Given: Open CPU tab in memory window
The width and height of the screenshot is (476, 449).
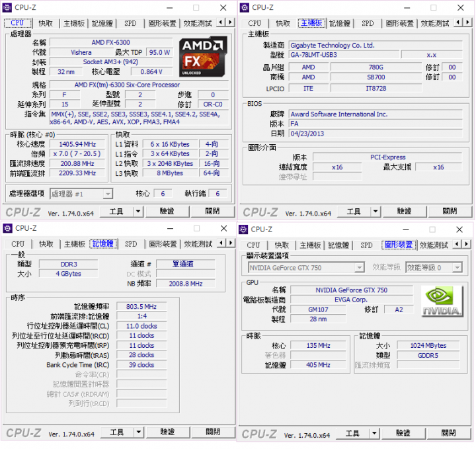Looking at the screenshot, I should tap(18, 244).
